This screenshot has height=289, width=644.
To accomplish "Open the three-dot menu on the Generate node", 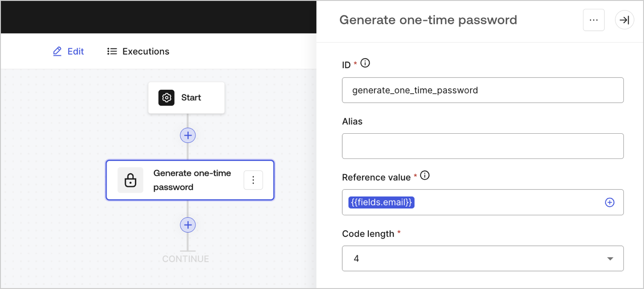I will (253, 180).
